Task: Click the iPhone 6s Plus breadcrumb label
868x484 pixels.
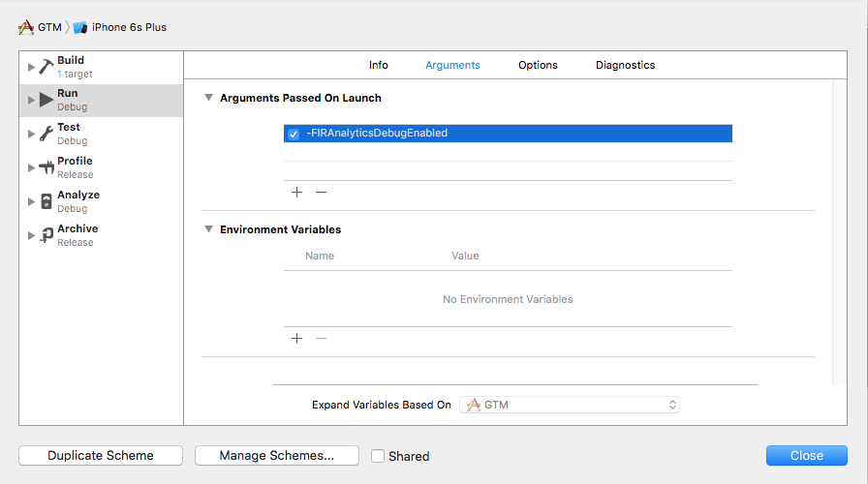Action: [129, 27]
